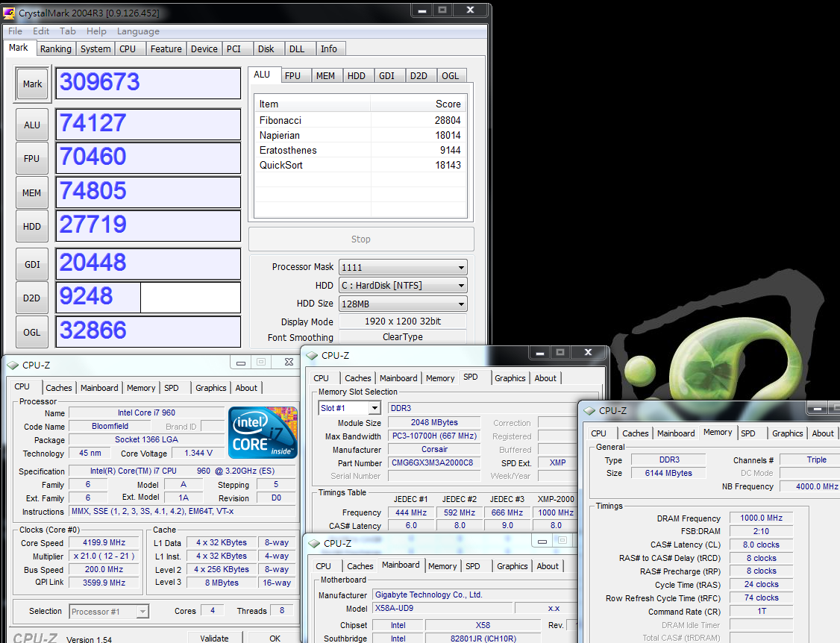840x643 pixels.
Task: Select the Fibonacci row in score list
Action: coord(360,120)
